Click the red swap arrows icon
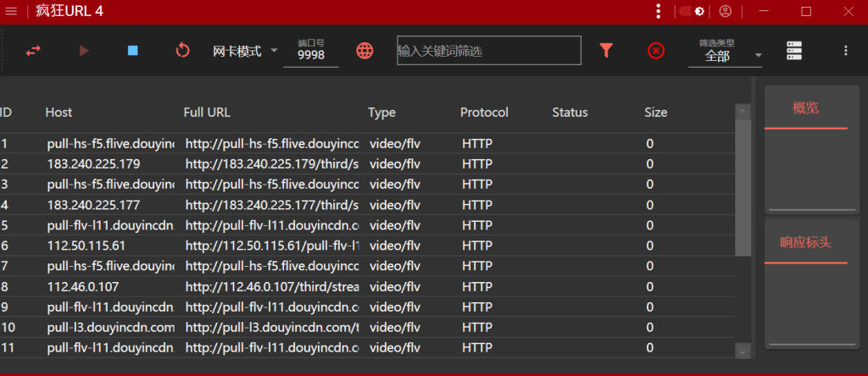The width and height of the screenshot is (868, 376). click(x=33, y=51)
